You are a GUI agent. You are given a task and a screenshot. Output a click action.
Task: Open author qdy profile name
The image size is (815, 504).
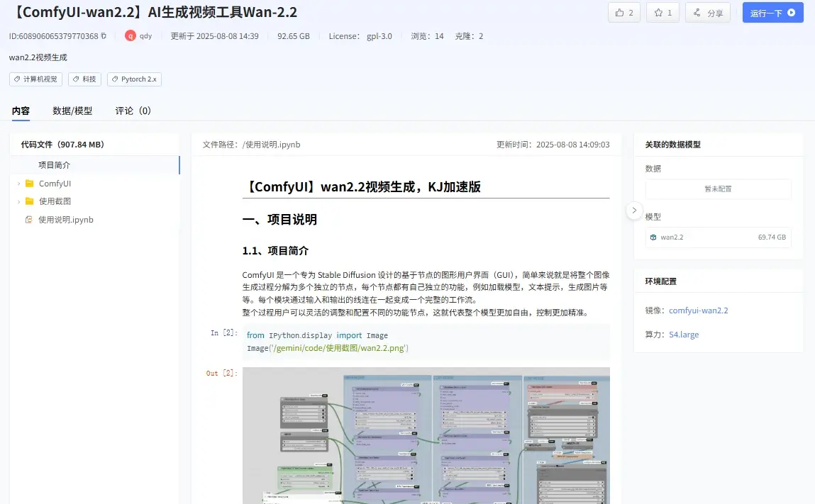pyautogui.click(x=145, y=36)
